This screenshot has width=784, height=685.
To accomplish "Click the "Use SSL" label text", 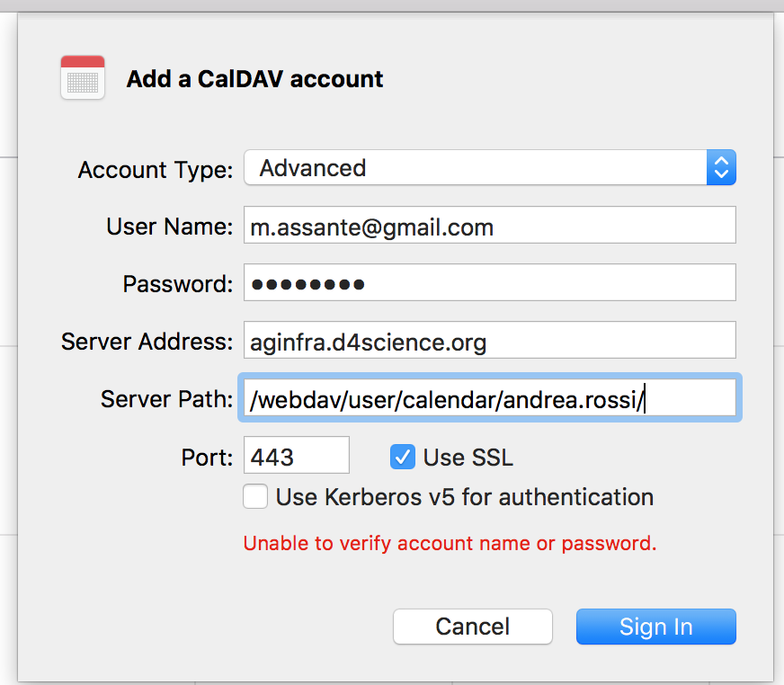I will tap(468, 458).
